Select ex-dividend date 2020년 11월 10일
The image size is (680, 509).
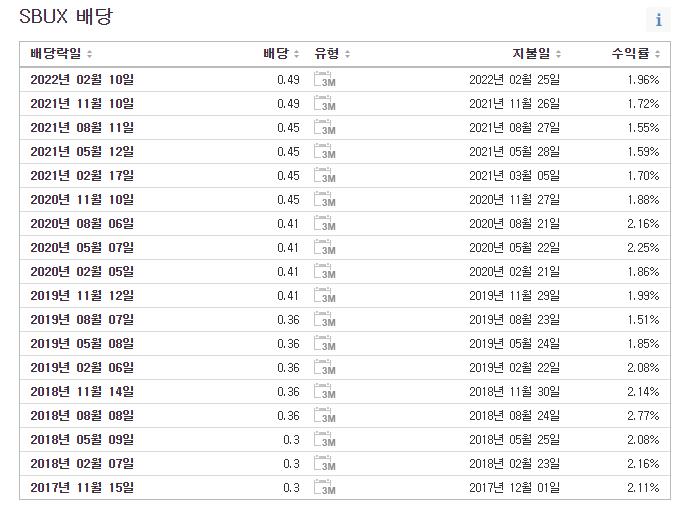82,200
